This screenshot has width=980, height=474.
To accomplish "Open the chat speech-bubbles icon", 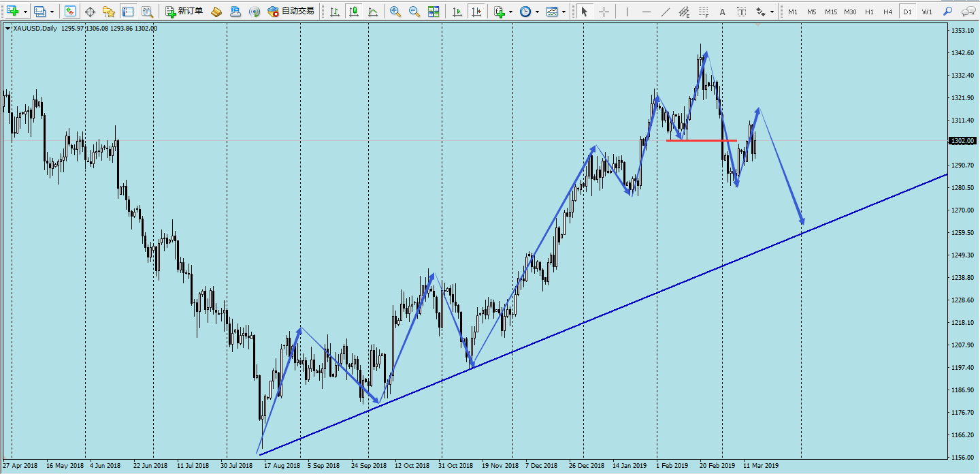I will tap(968, 12).
